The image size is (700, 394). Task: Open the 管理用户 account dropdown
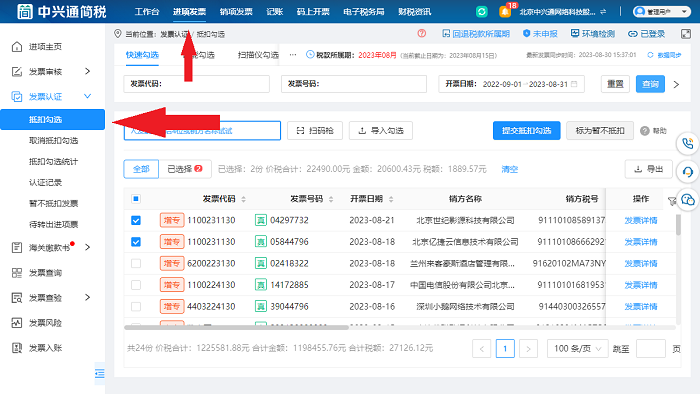(662, 12)
